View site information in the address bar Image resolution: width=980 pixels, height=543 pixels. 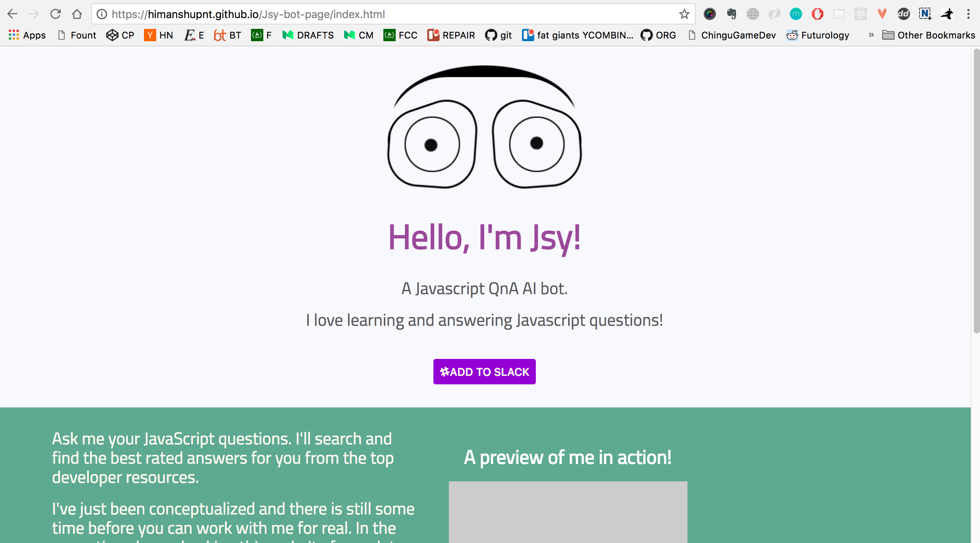102,14
